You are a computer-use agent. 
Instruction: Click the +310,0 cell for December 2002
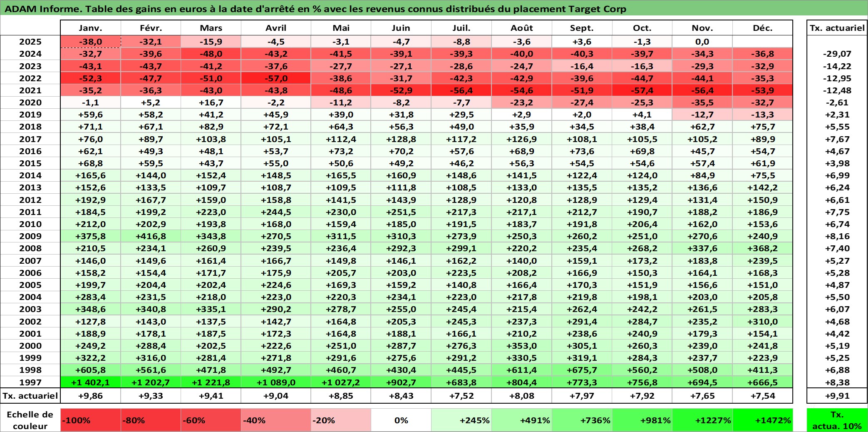point(763,322)
